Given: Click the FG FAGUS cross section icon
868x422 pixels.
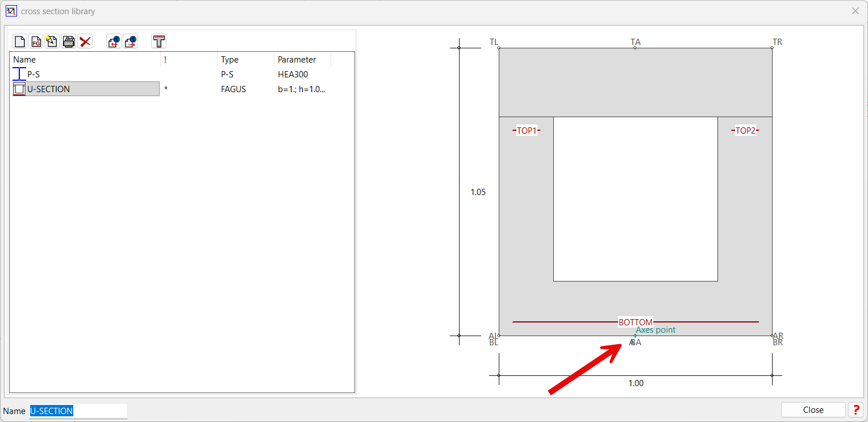Looking at the screenshot, I should point(36,41).
